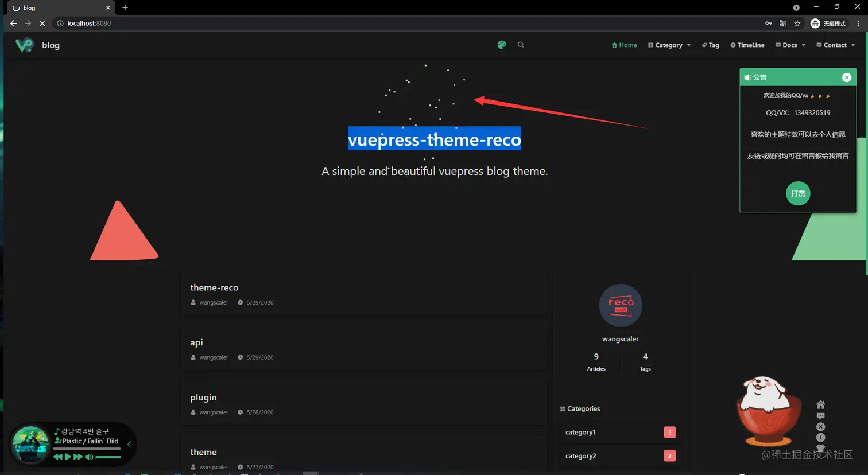
Task: Mute the music player volume icon
Action: [x=89, y=457]
